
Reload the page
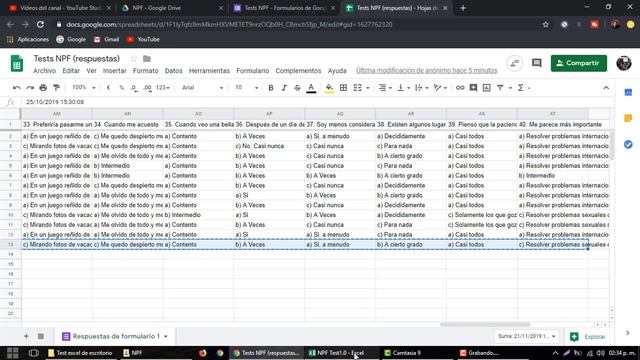tap(40, 24)
